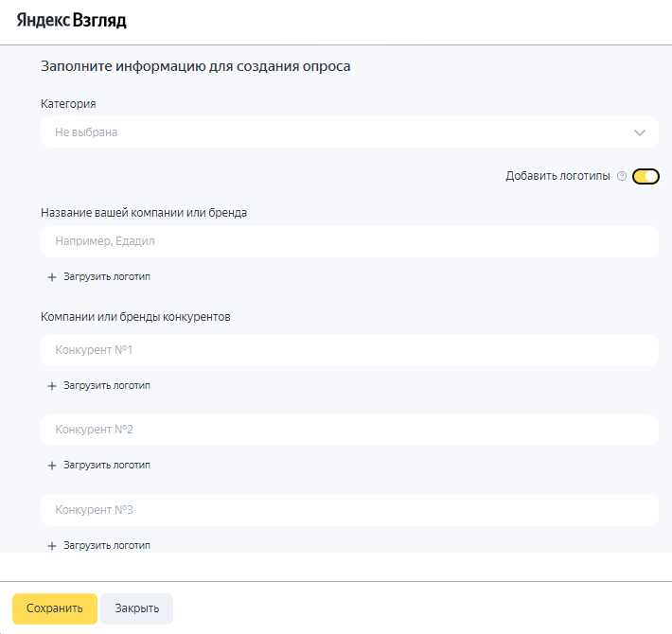Select Загрузить логотип link for your company
The image size is (672, 634).
pyautogui.click(x=107, y=277)
